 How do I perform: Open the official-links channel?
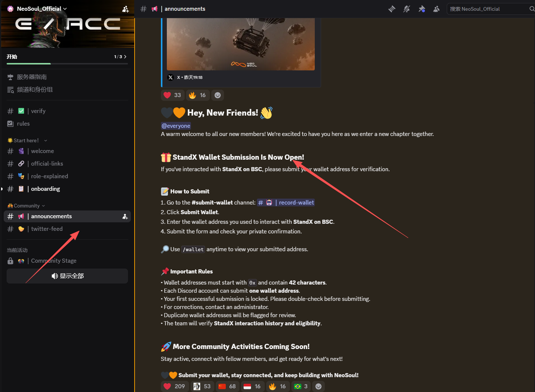point(67,164)
